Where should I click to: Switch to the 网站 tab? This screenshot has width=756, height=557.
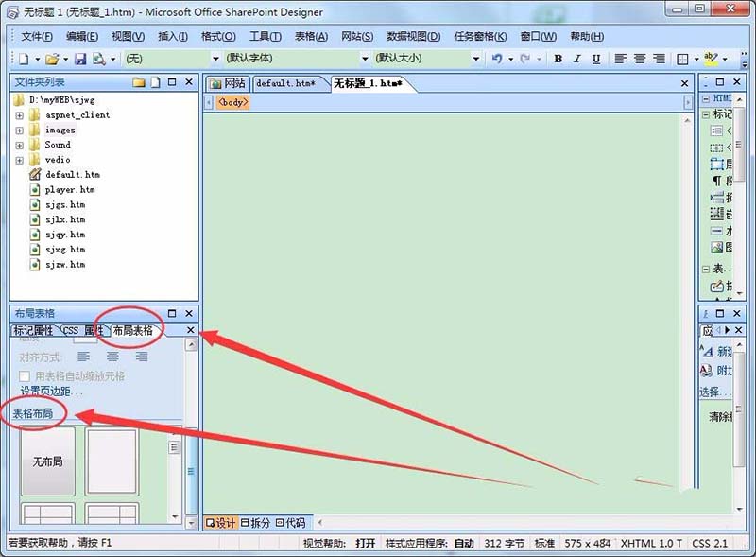(228, 83)
